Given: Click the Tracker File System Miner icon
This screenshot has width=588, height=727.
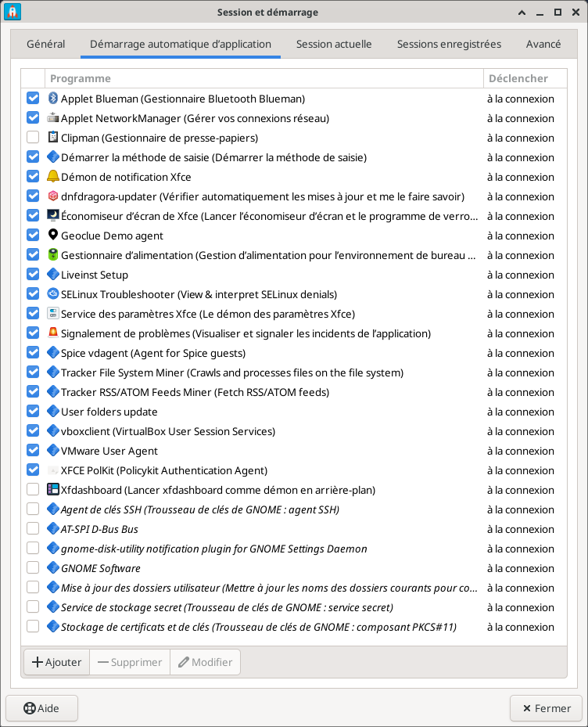Looking at the screenshot, I should 53,372.
